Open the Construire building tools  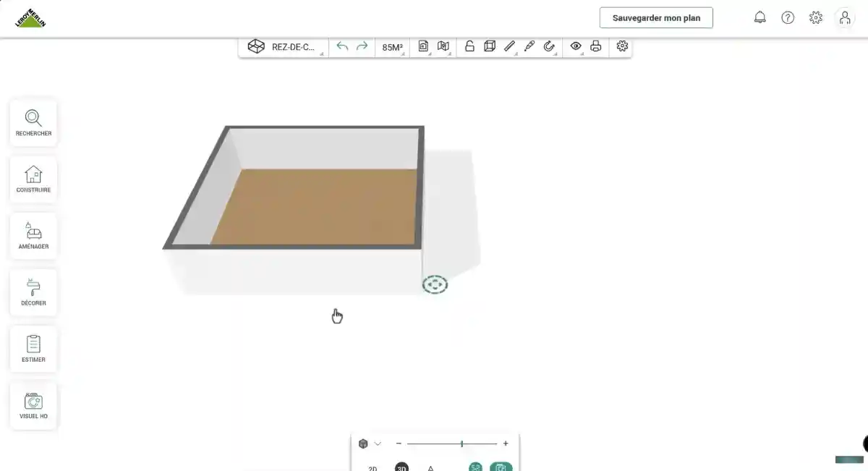click(33, 179)
